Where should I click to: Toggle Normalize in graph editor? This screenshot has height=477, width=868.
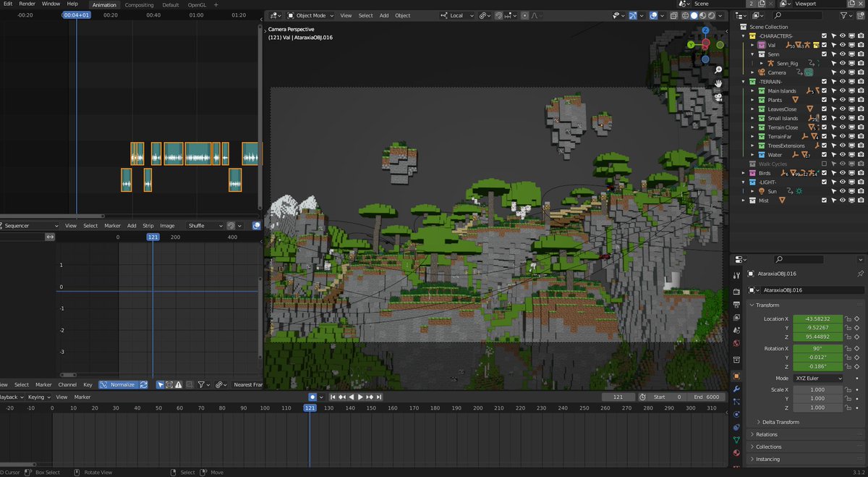point(118,384)
